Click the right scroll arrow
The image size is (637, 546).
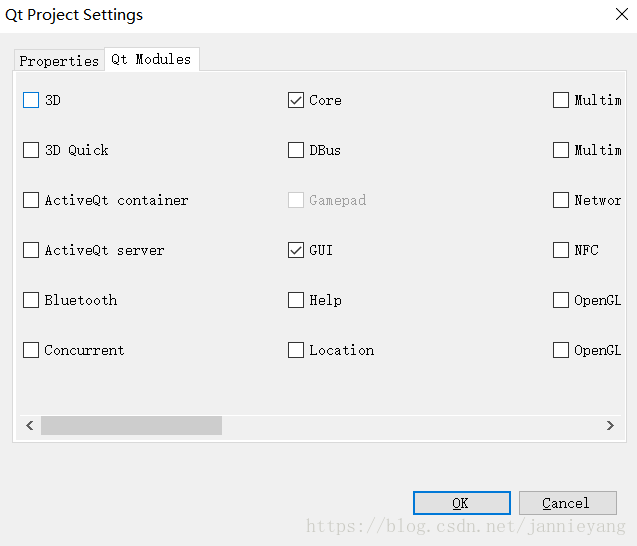coord(610,425)
